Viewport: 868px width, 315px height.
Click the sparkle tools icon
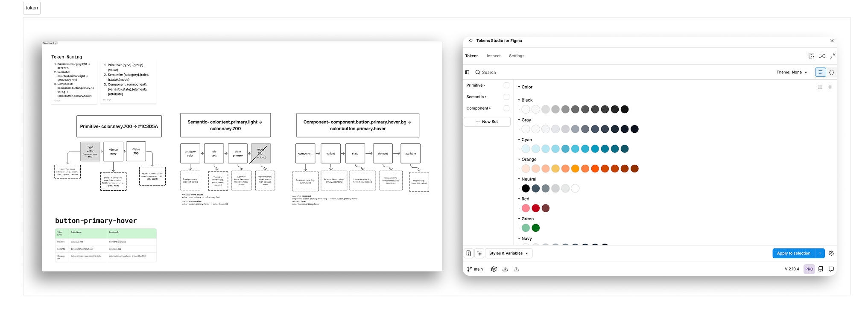pos(479,254)
